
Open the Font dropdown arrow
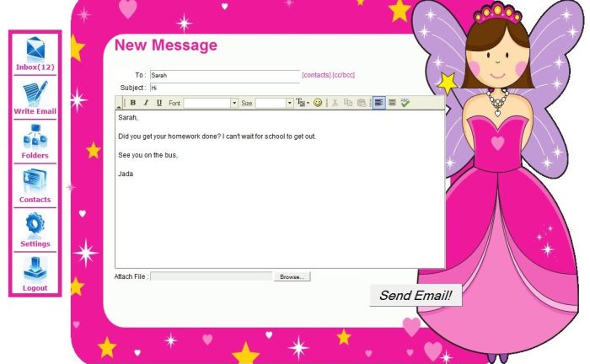pyautogui.click(x=234, y=103)
